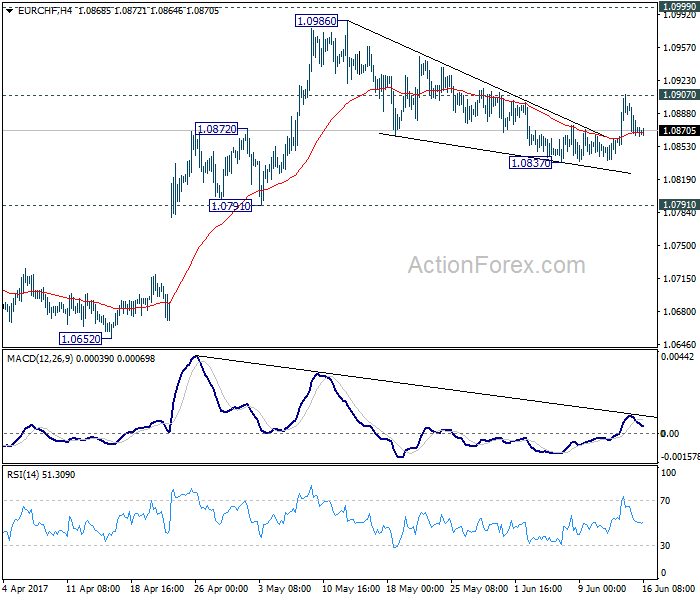Click the 0.00442 MACD scale value

tap(678, 356)
